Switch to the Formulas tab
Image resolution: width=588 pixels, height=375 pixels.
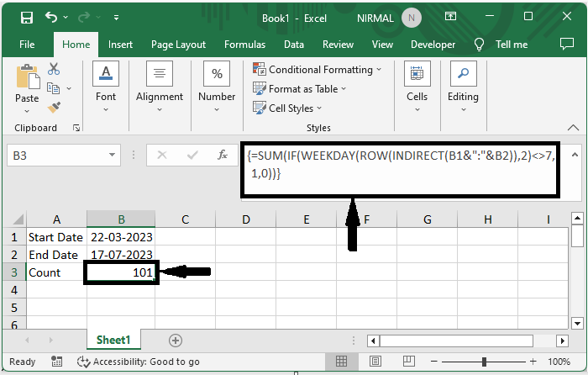(245, 45)
